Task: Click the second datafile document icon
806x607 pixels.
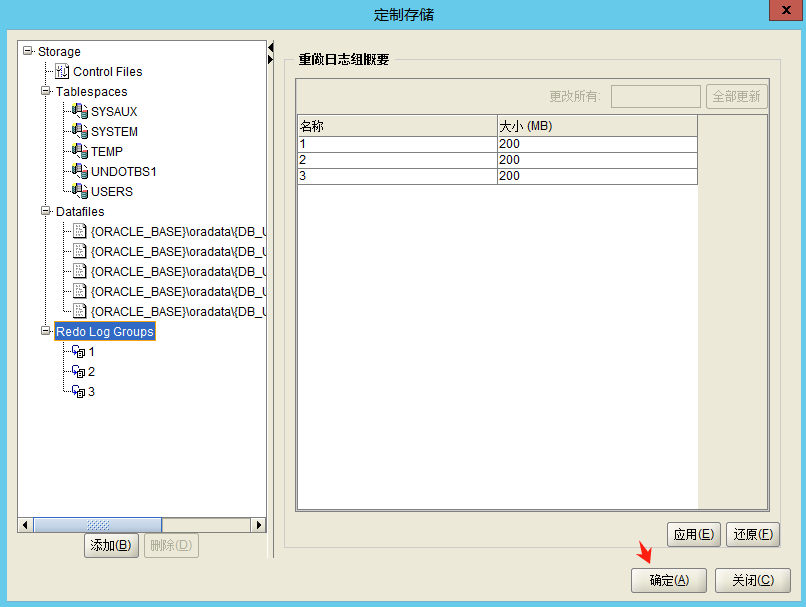Action: click(x=79, y=251)
